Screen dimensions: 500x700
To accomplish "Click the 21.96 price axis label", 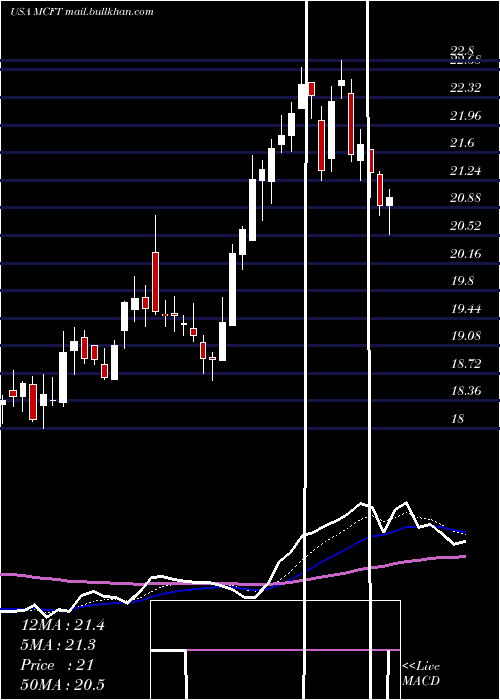I will (x=466, y=116).
